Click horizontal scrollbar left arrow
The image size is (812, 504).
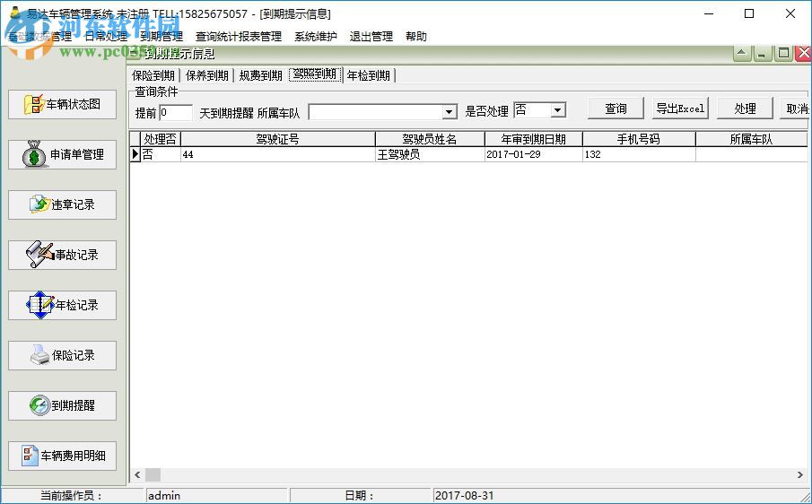pos(137,474)
